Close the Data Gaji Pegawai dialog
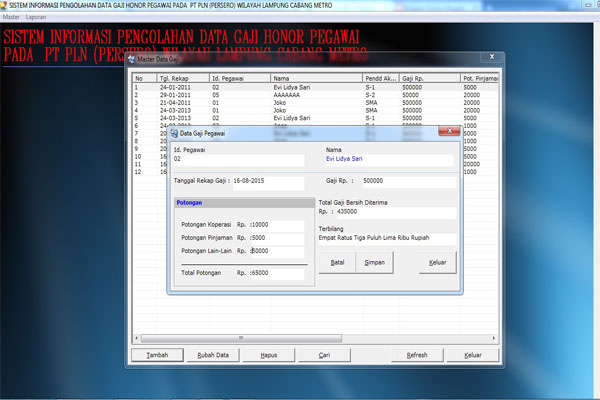Viewport: 600px width, 400px height. [x=449, y=131]
